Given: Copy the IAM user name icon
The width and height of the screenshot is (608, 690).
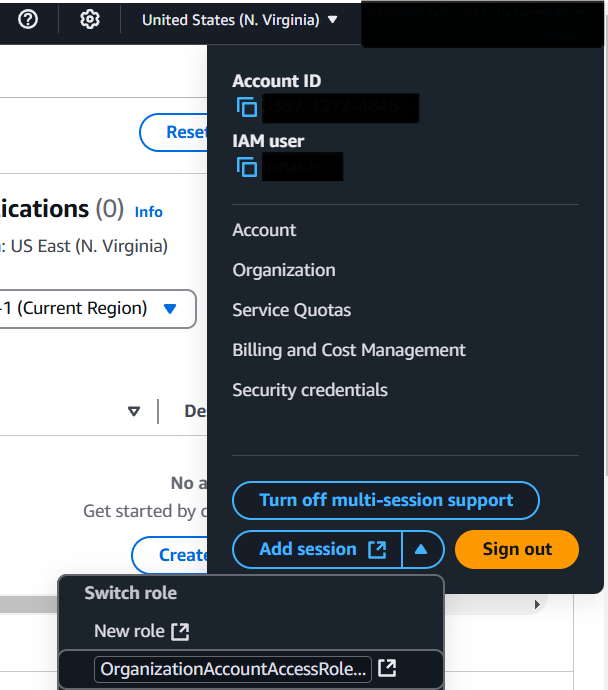Looking at the screenshot, I should pos(247,167).
